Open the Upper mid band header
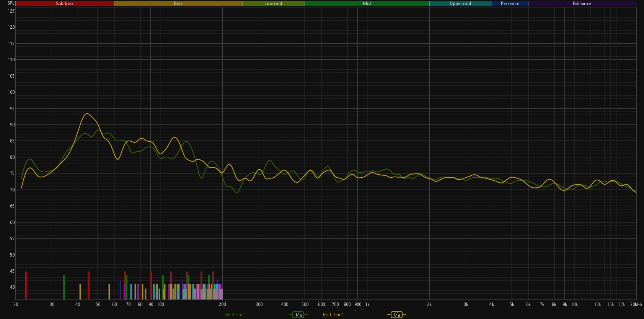The image size is (644, 319). coord(460,3)
